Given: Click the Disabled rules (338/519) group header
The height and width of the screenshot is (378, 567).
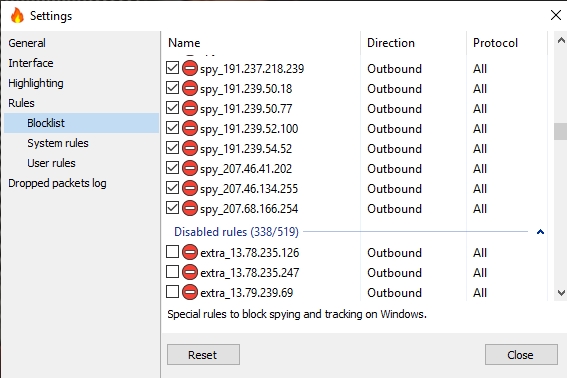Looking at the screenshot, I should [236, 232].
